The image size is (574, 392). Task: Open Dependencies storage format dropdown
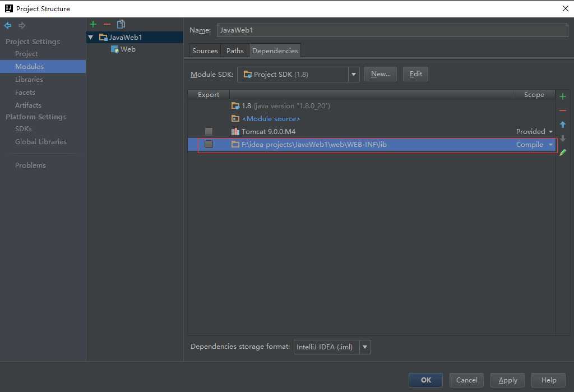click(365, 347)
